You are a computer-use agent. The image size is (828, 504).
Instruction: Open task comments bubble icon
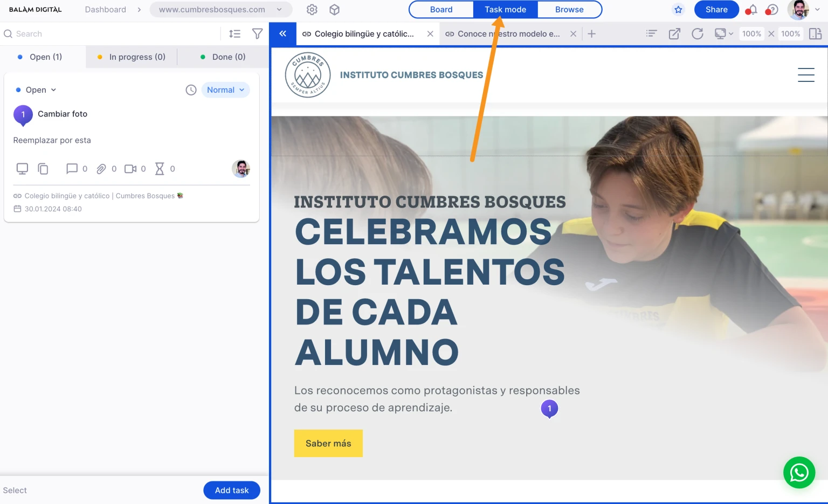(72, 169)
